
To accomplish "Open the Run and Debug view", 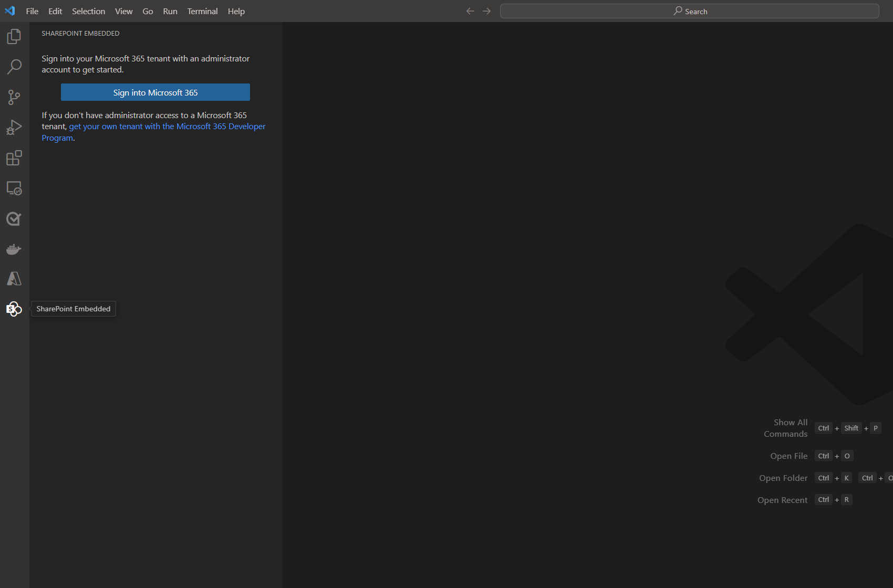I will pos(14,128).
